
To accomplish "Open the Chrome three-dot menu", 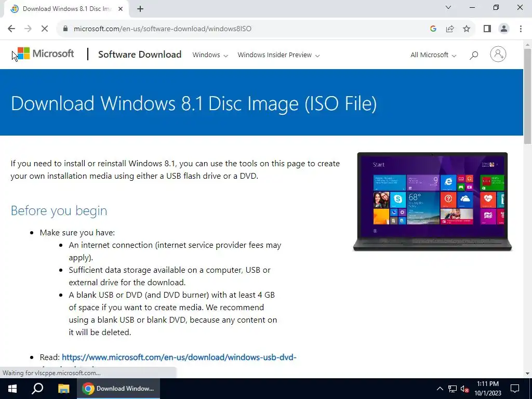I will pyautogui.click(x=521, y=29).
